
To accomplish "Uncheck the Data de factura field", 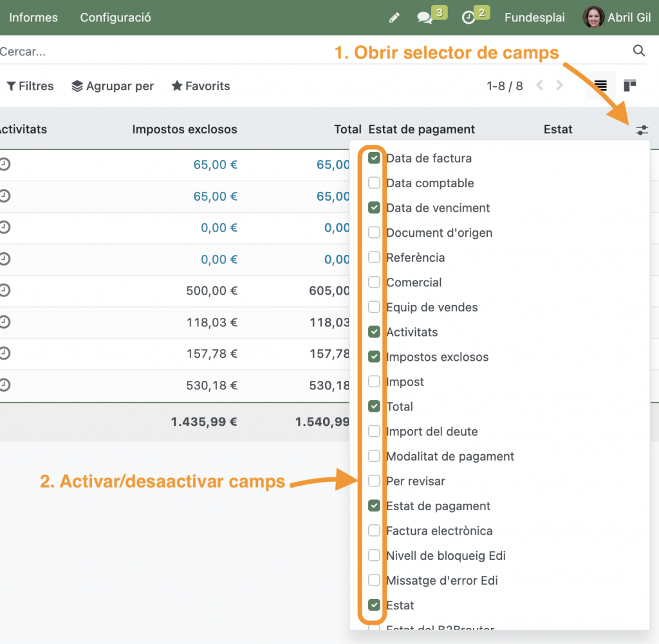I will (374, 158).
